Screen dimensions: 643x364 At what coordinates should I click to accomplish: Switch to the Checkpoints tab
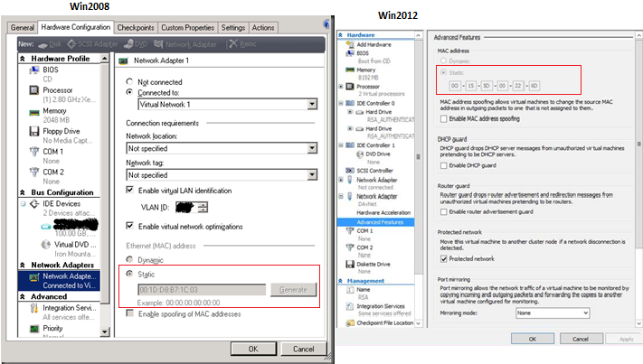[x=136, y=28]
